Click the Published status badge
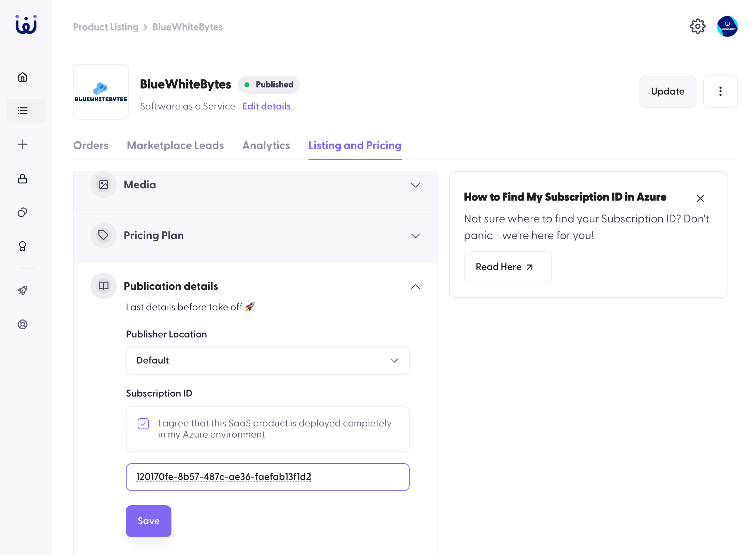This screenshot has height=555, width=756. 269,84
